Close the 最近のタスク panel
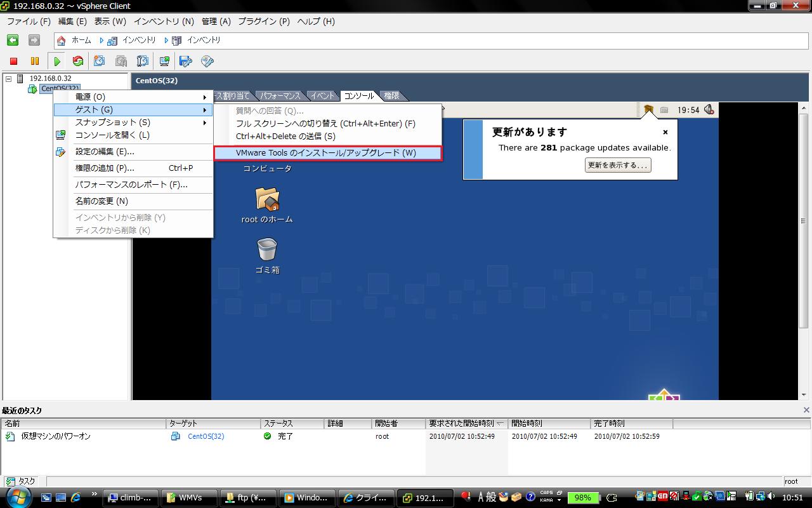The width and height of the screenshot is (812, 508). coord(806,410)
